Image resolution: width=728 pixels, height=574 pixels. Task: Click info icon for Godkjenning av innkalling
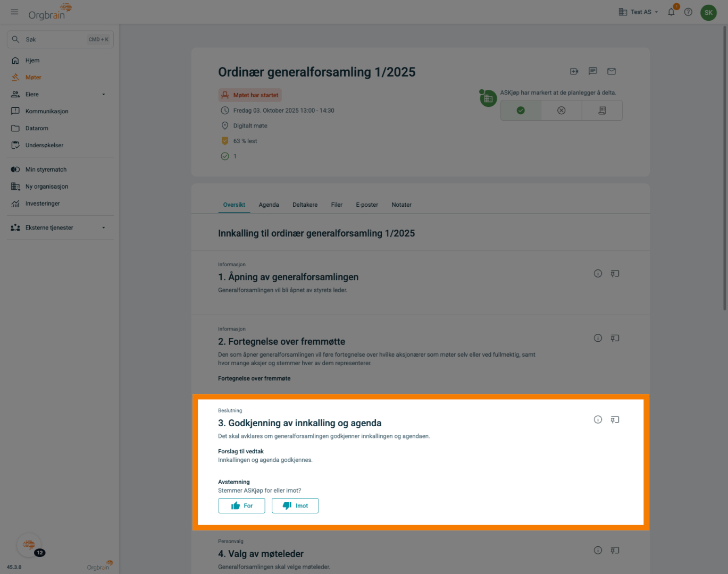pyautogui.click(x=598, y=420)
